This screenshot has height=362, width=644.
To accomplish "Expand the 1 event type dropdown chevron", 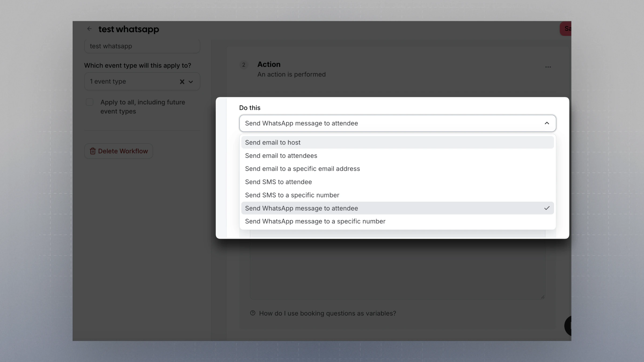I will tap(191, 82).
